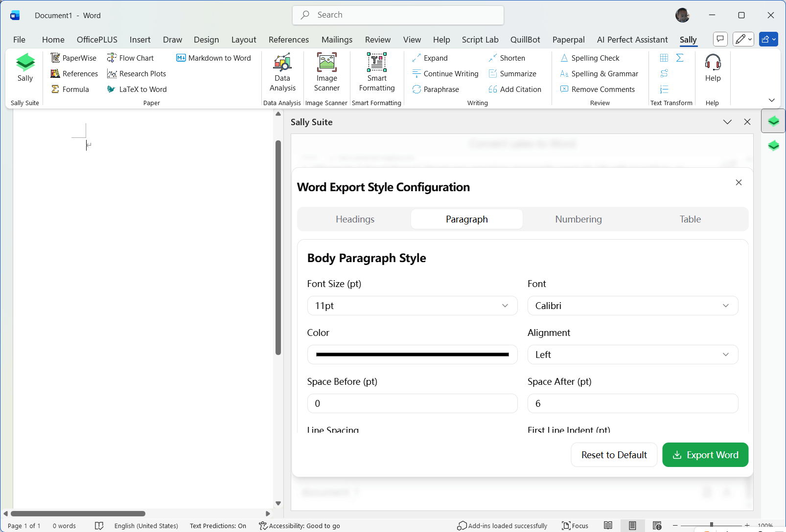Open the Alignment dropdown set to Left
Screen dimensions: 786x532
pos(632,355)
